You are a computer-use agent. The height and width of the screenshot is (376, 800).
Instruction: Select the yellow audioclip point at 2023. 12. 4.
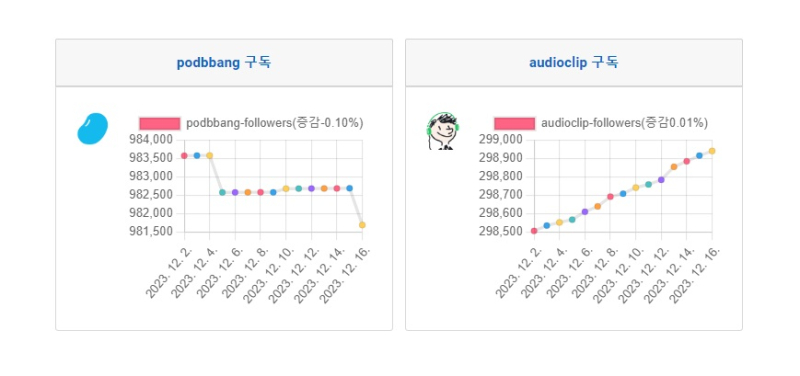tap(559, 222)
